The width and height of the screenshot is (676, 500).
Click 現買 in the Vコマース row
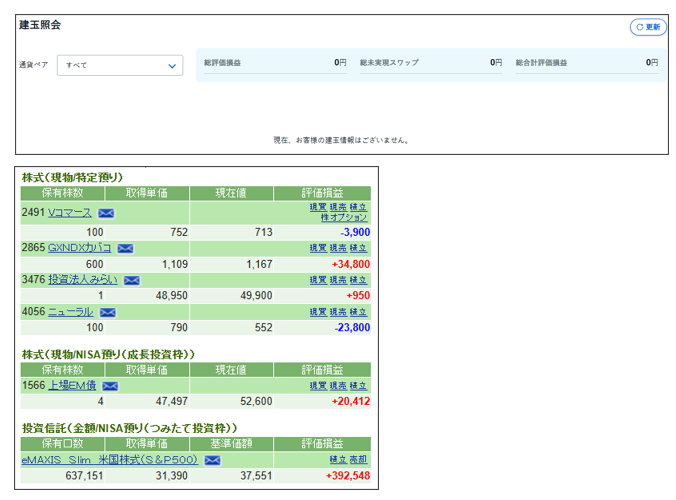click(318, 207)
